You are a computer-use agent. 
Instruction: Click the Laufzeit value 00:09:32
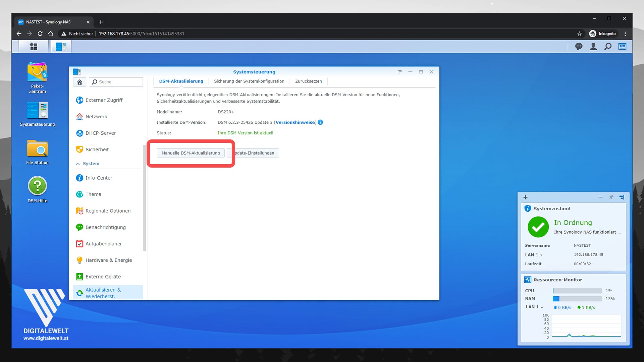point(582,264)
